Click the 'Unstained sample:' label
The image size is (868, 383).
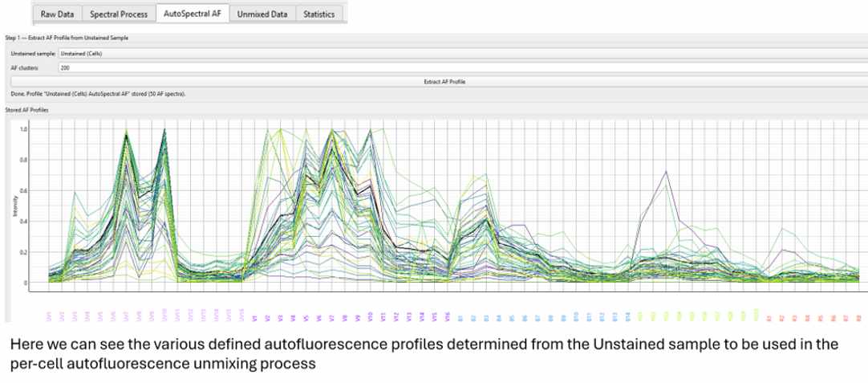point(33,53)
